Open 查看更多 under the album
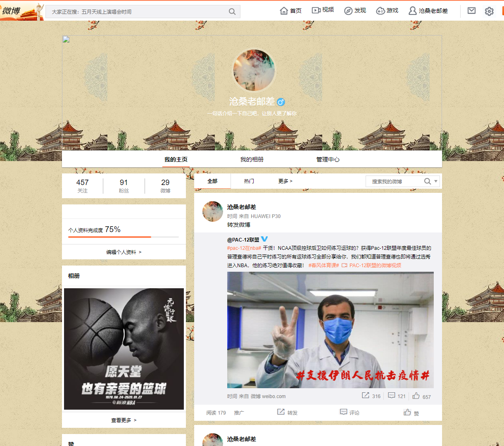The image size is (504, 446). coord(124,420)
